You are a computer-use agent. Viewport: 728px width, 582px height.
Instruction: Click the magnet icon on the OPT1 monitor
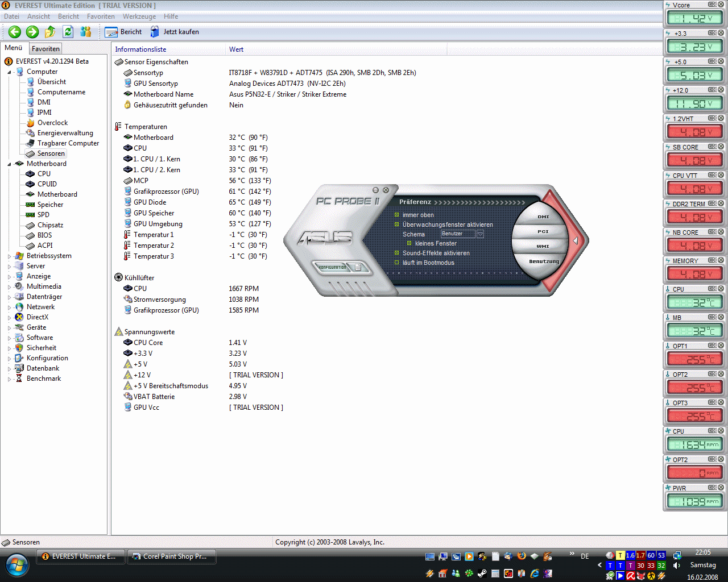[712, 346]
